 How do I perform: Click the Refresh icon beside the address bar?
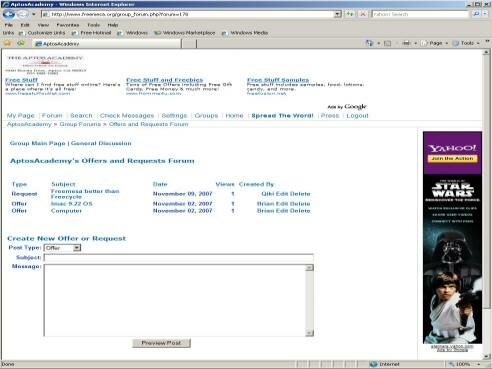click(350, 14)
